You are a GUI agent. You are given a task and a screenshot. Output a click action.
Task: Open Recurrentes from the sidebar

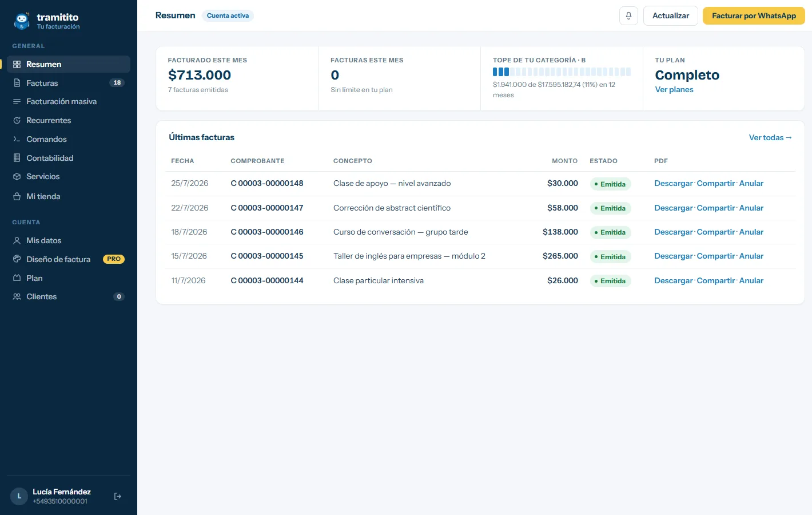[69, 120]
